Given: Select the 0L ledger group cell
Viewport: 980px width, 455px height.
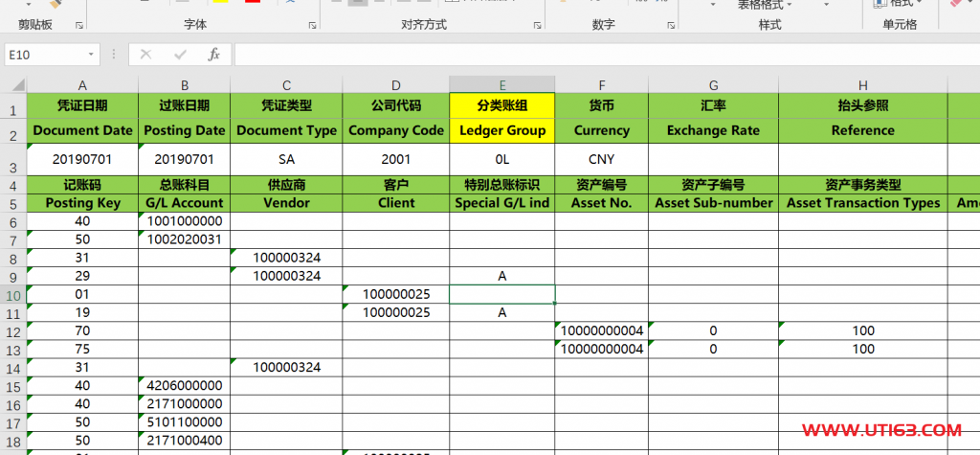Looking at the screenshot, I should coord(501,160).
